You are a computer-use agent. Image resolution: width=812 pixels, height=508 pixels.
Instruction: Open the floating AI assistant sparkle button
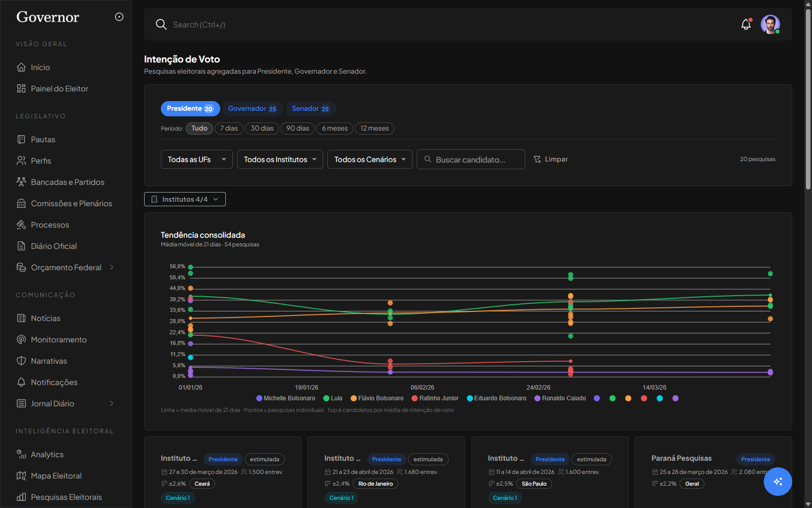point(777,482)
